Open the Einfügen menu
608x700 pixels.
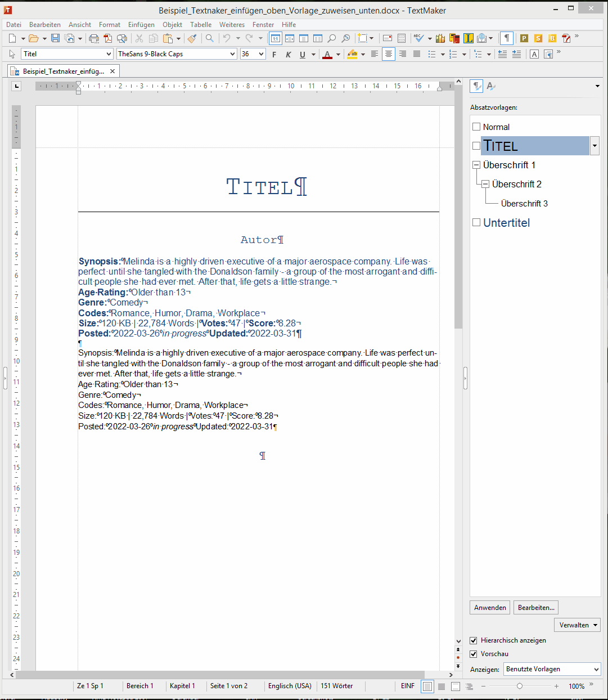(x=141, y=25)
